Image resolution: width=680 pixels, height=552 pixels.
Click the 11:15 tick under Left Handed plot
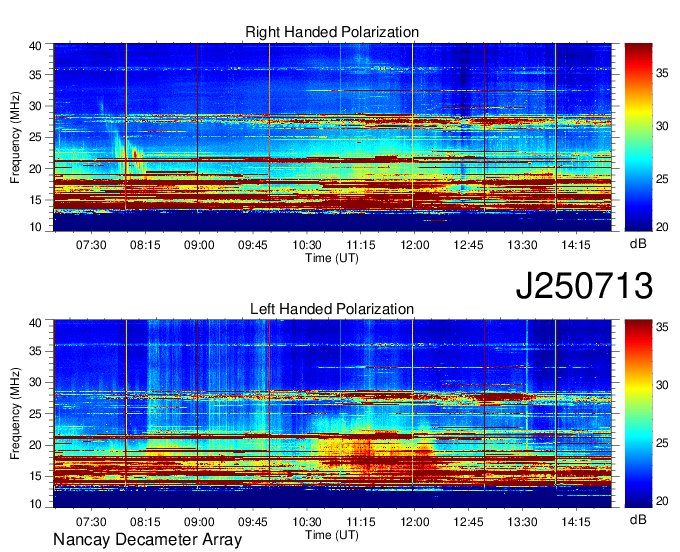pyautogui.click(x=361, y=522)
